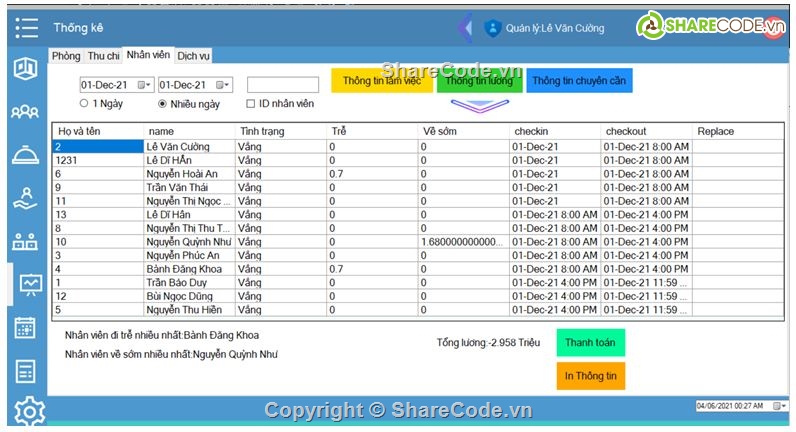Switch to the Phòng tab
Viewport: 796px width, 432px height.
(x=66, y=56)
